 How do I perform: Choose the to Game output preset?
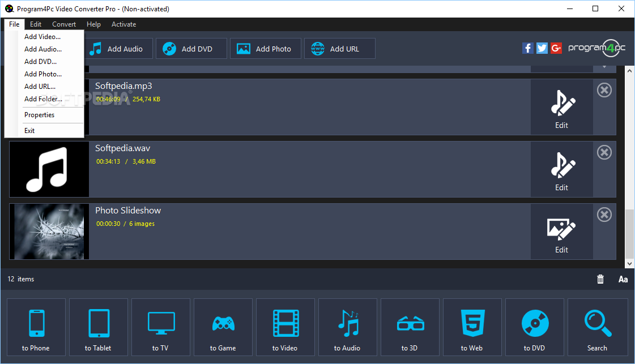point(223,327)
